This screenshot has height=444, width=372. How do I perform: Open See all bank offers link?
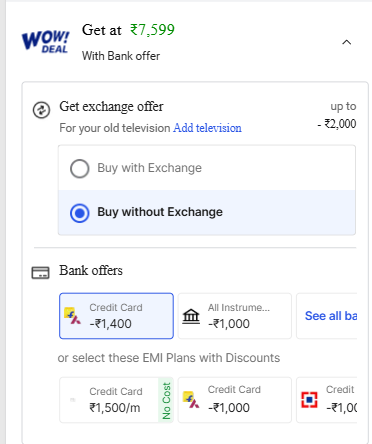pyautogui.click(x=331, y=316)
